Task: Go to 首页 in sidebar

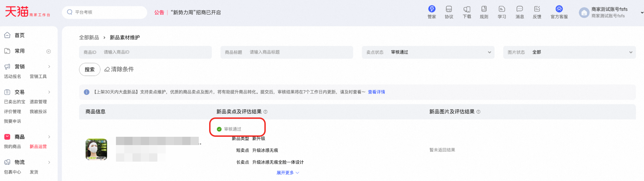Action: click(20, 35)
